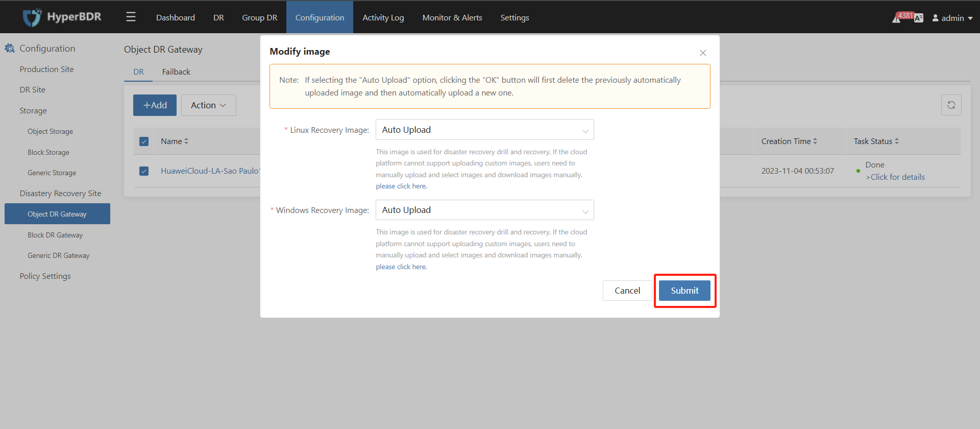
Task: Sort by Creation Time column arrows
Action: (815, 141)
